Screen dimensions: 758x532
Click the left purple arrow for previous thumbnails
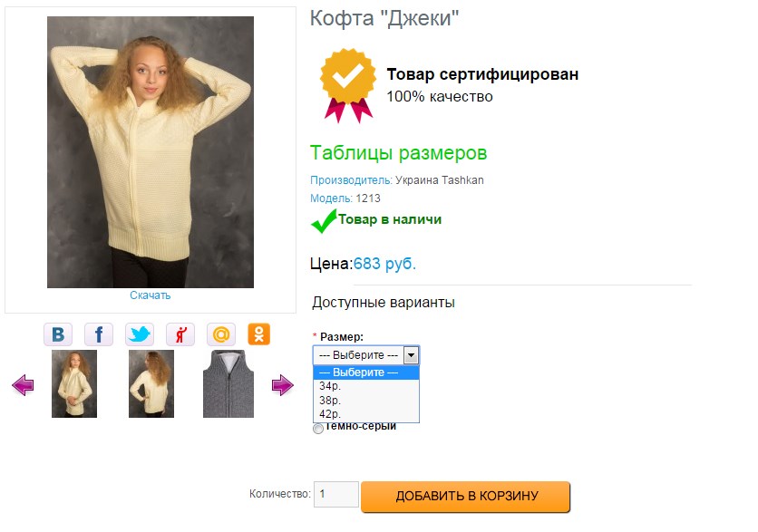point(23,386)
